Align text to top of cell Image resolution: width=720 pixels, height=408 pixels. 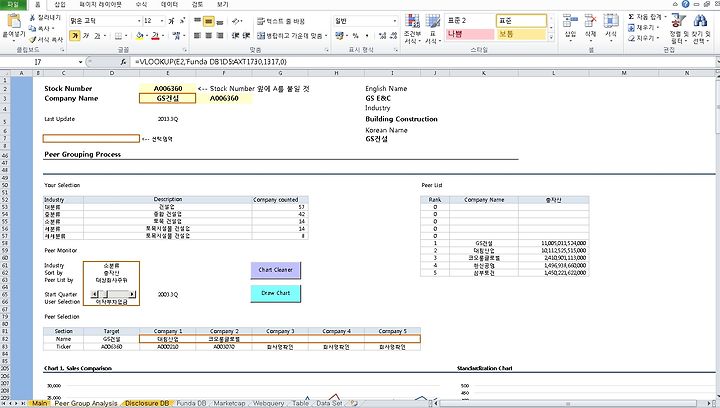tap(197, 21)
